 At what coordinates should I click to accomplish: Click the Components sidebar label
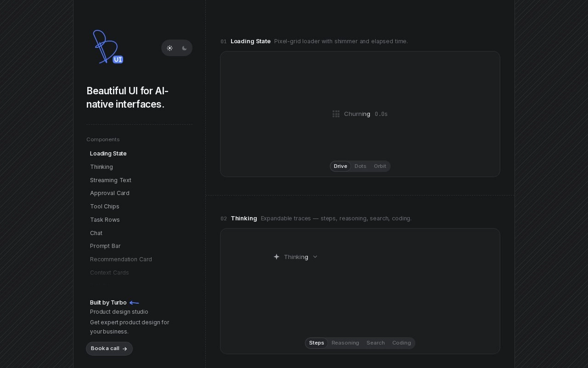click(x=103, y=139)
